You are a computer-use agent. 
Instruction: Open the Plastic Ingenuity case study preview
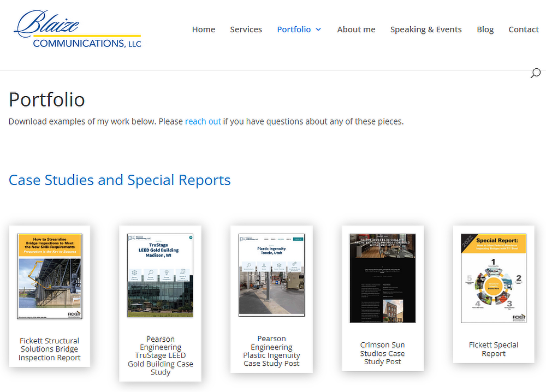coord(271,275)
